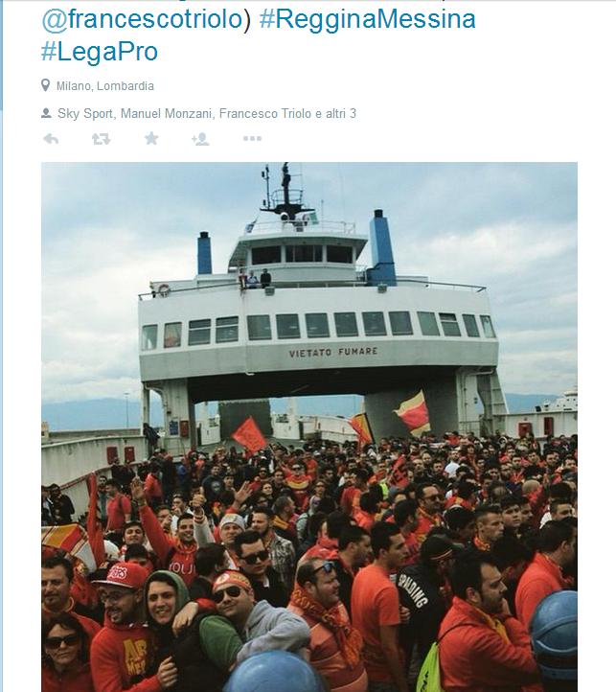Reply to the tweet with arrow icon
The image size is (616, 692).
point(51,139)
